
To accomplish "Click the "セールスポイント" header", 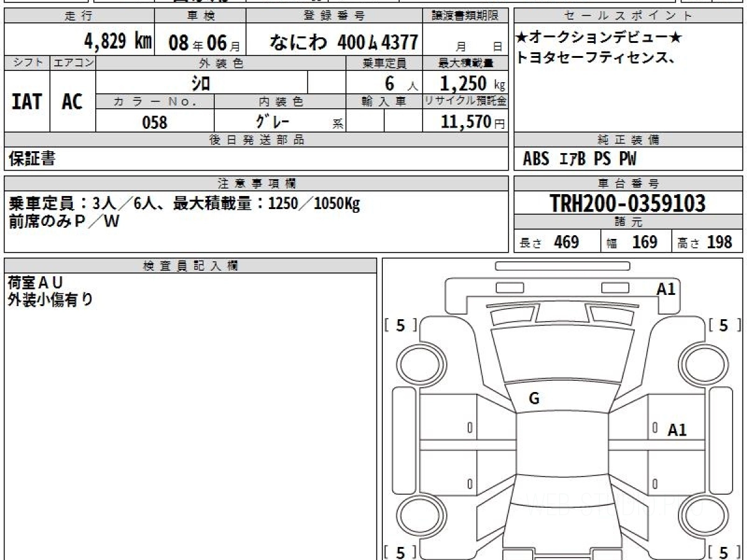I will [628, 16].
